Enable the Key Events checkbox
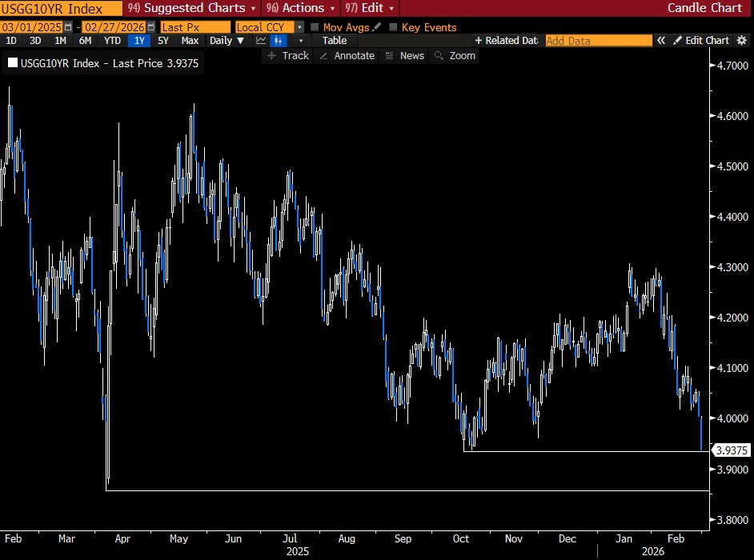This screenshot has width=754, height=560. click(x=393, y=27)
